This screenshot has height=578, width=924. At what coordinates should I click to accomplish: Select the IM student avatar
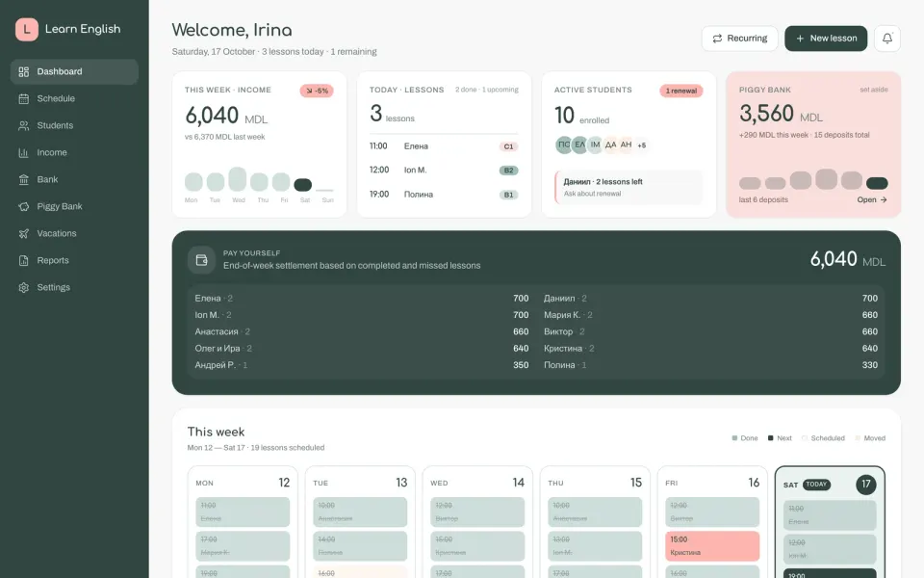pyautogui.click(x=595, y=144)
